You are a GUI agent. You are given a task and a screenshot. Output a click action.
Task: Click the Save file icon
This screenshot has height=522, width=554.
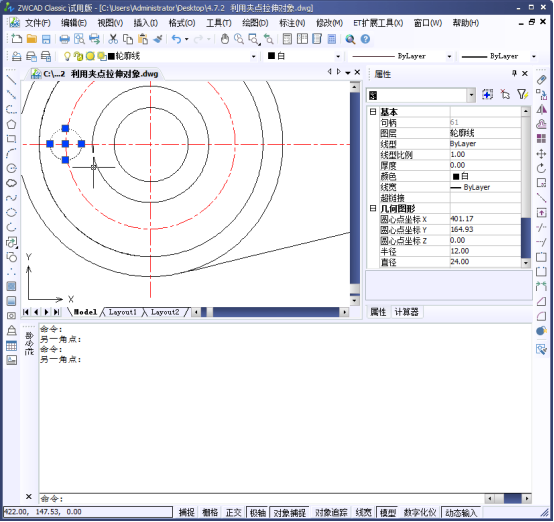pyautogui.click(x=46, y=39)
